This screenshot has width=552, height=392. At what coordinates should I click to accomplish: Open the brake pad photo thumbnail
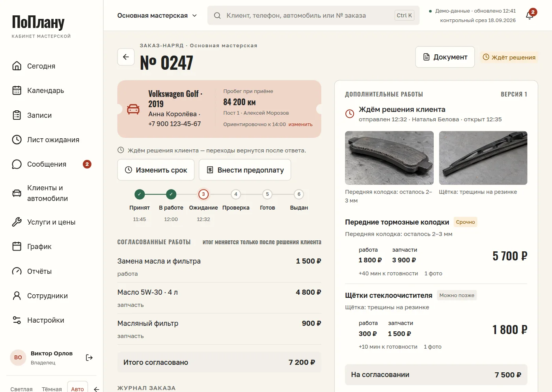coord(389,158)
